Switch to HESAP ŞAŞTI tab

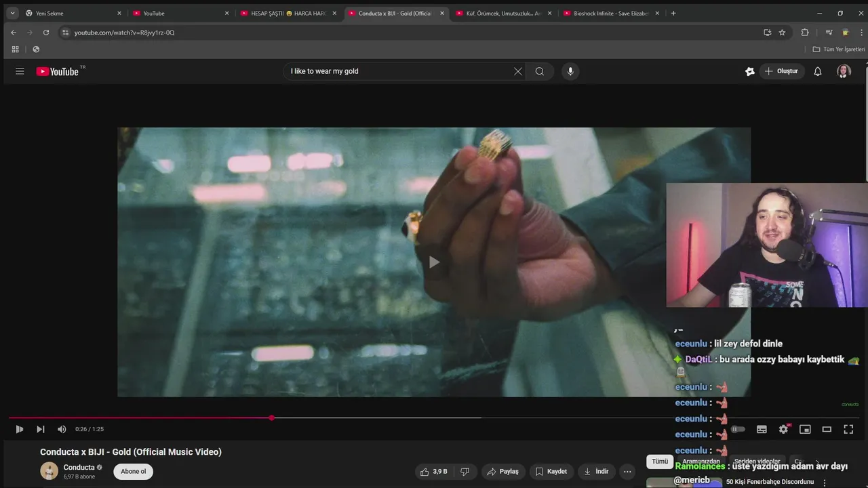click(x=288, y=13)
